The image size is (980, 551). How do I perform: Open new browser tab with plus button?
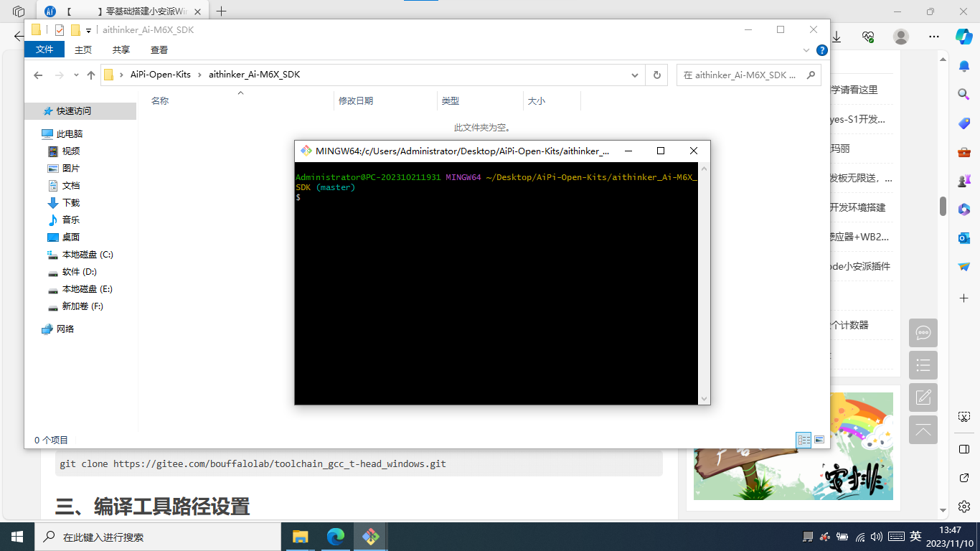[x=222, y=11]
